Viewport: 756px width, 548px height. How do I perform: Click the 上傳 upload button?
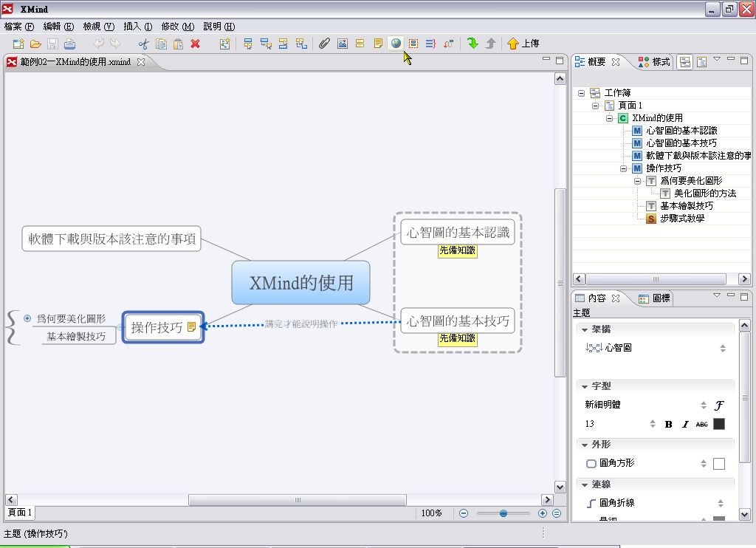523,44
